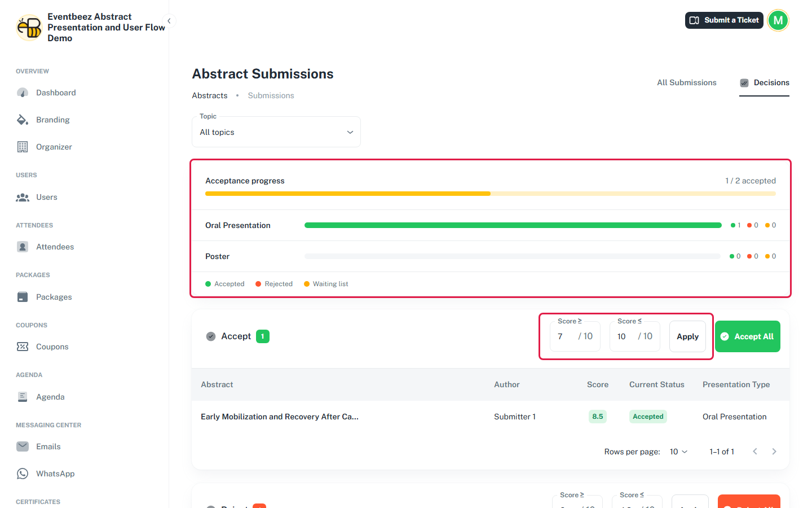Click the Eventbeez bee logo
Screen dimensions: 812x508
(29, 28)
